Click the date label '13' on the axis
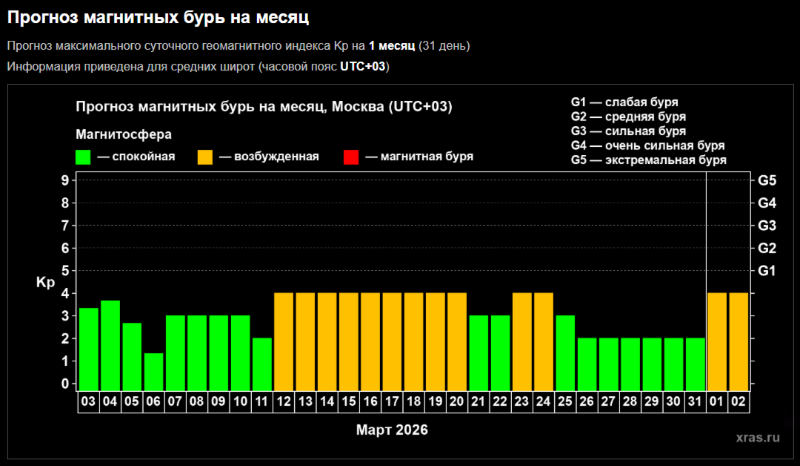The width and height of the screenshot is (800, 466). click(305, 402)
